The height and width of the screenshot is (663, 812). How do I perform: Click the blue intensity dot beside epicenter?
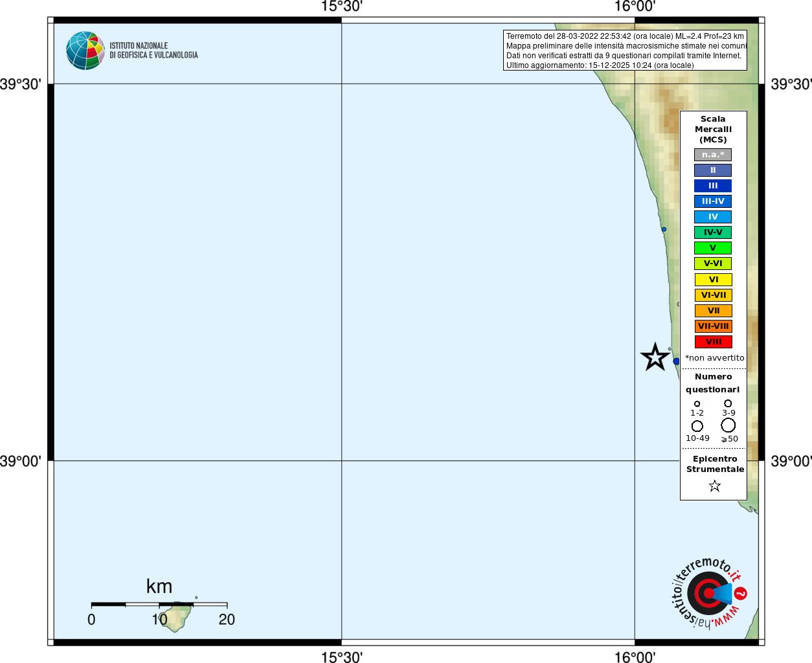pyautogui.click(x=676, y=361)
